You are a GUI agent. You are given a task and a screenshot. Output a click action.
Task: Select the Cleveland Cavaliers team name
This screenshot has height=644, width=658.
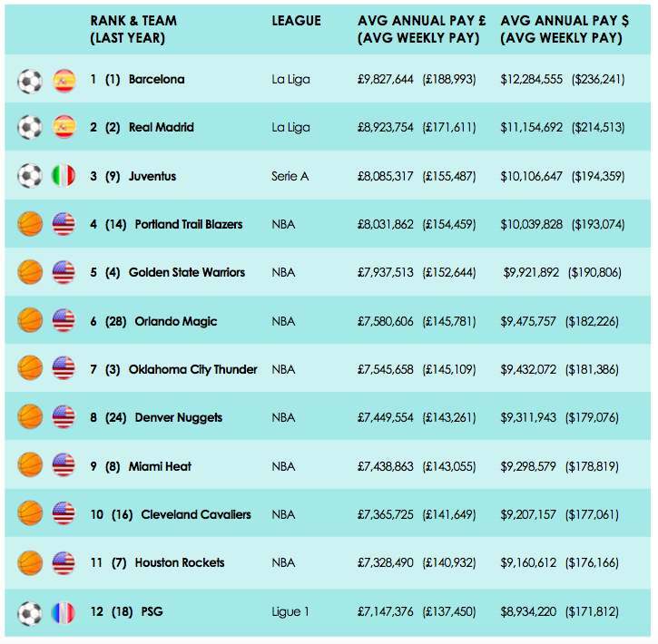pos(196,514)
